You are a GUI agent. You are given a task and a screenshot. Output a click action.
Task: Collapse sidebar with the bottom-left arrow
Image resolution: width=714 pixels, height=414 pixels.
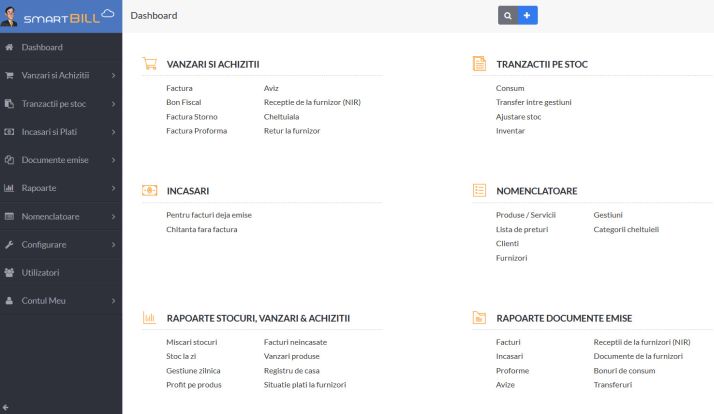tap(5, 408)
